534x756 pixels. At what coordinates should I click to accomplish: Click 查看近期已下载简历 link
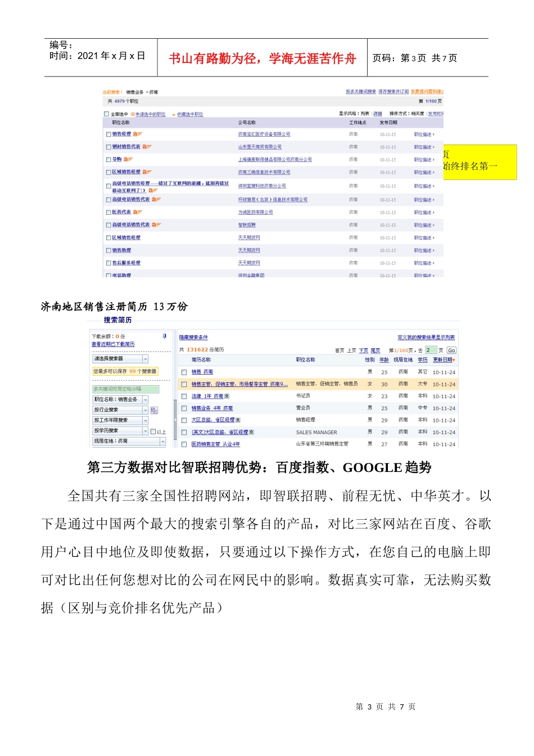pyautogui.click(x=113, y=344)
